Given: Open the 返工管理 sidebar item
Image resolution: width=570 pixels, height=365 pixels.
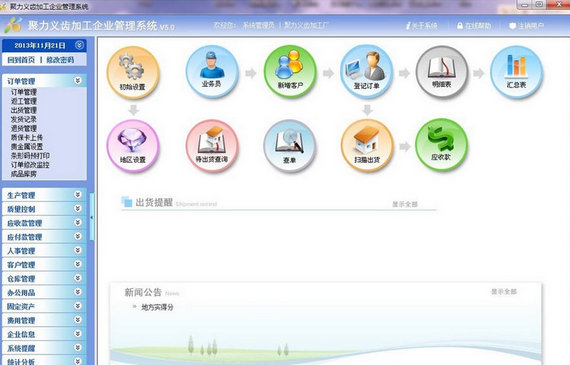Looking at the screenshot, I should coord(24,101).
